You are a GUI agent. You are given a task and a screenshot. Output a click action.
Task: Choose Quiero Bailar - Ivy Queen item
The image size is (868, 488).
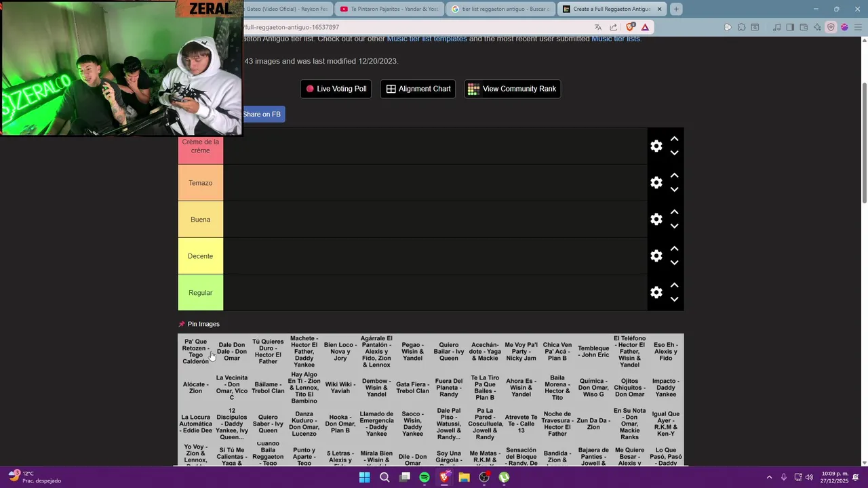tap(448, 351)
